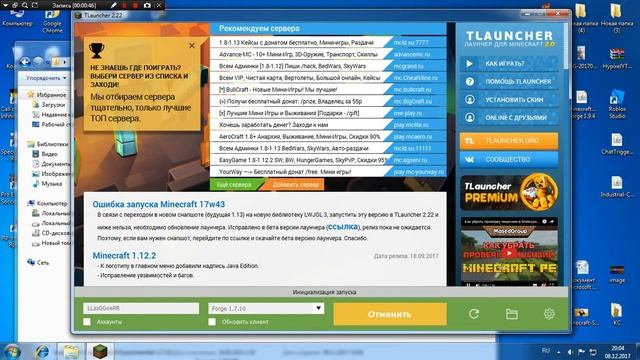Screen dimensions: 640x360
Task: Click 'Установить скин' sidebar item
Action: click(x=509, y=100)
